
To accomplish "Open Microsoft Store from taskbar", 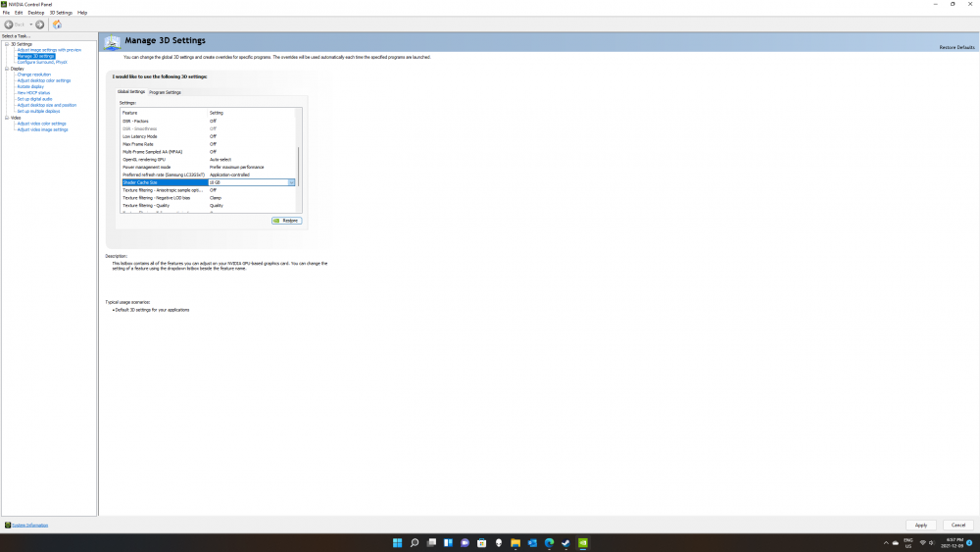I will pyautogui.click(x=482, y=542).
